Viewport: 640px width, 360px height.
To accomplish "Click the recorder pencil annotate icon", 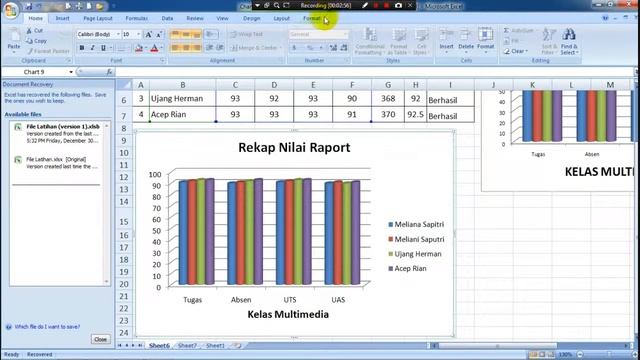I will coord(365,6).
